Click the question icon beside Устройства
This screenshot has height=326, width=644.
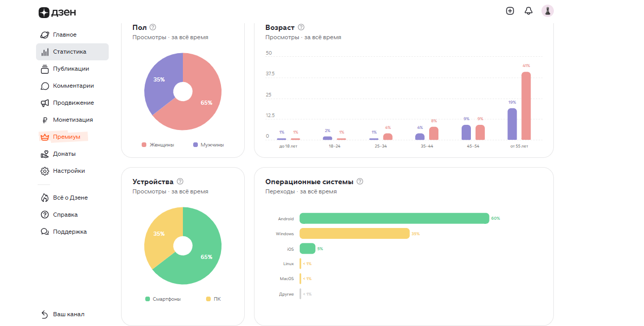pyautogui.click(x=180, y=182)
